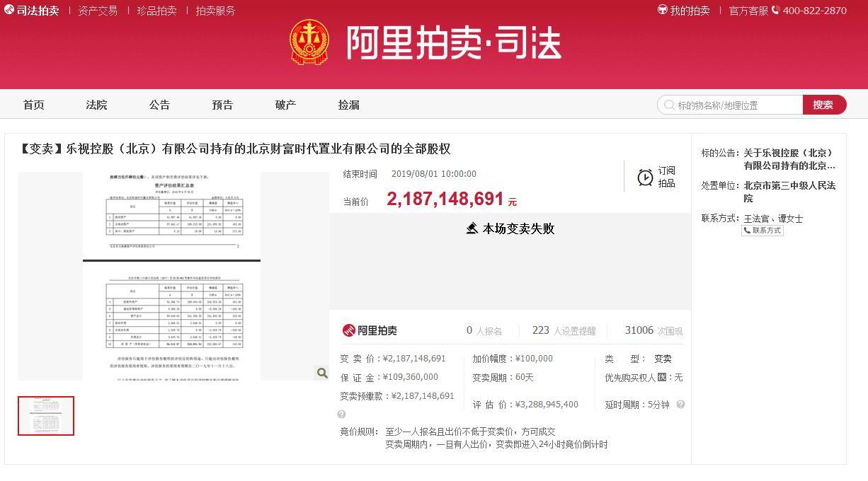868x481 pixels.
Task: Click the phone icon next to 官方客服
Action: (x=775, y=11)
